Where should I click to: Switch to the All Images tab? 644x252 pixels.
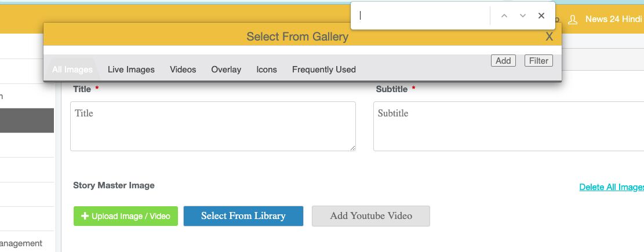click(72, 70)
